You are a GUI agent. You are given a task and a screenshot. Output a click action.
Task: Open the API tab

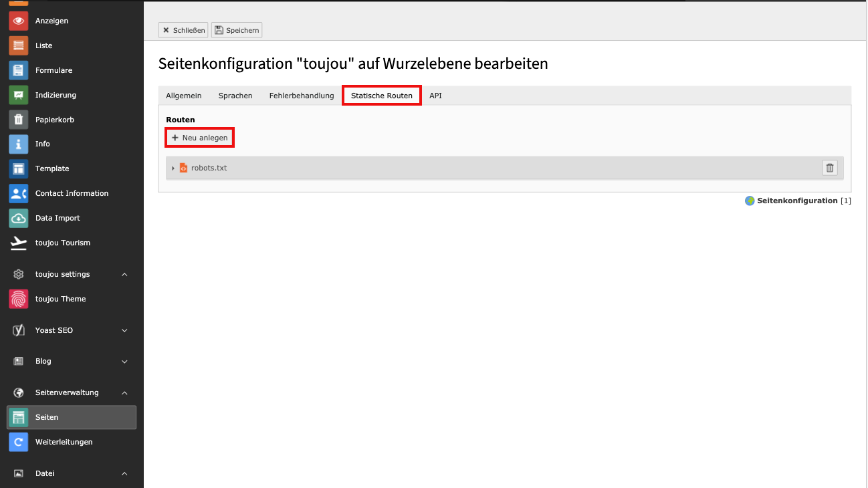pos(435,96)
